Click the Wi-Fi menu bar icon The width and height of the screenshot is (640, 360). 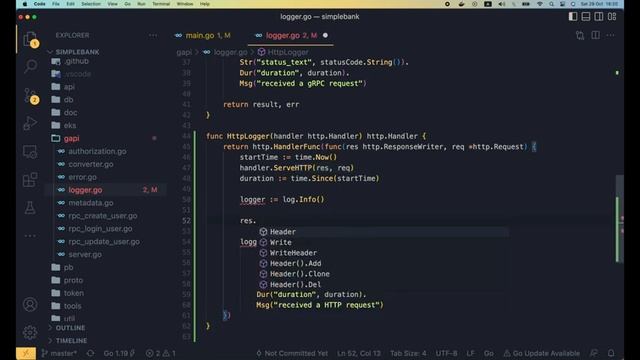tap(540, 4)
